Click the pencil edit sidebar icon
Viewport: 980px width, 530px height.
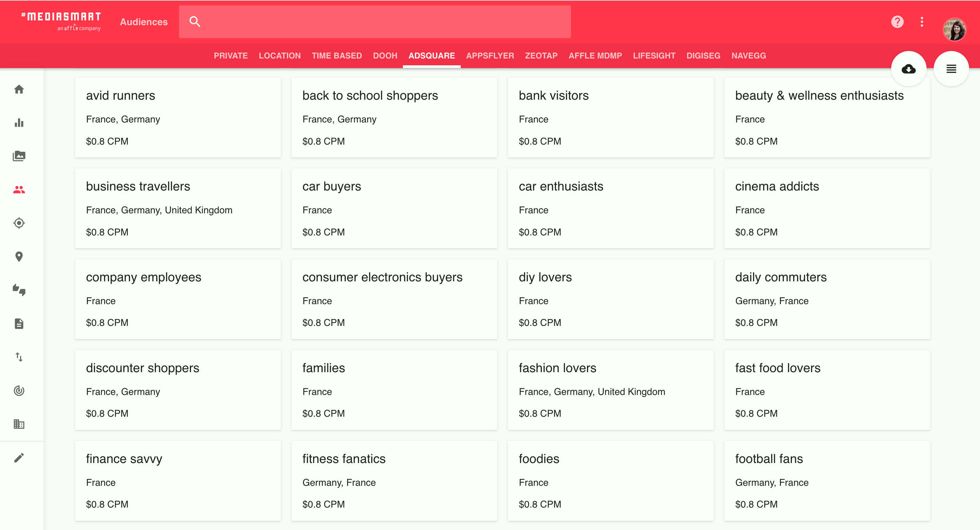(x=19, y=458)
